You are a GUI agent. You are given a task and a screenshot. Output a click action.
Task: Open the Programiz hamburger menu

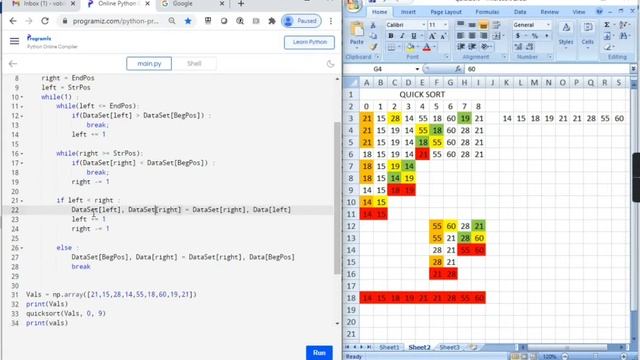(x=14, y=41)
